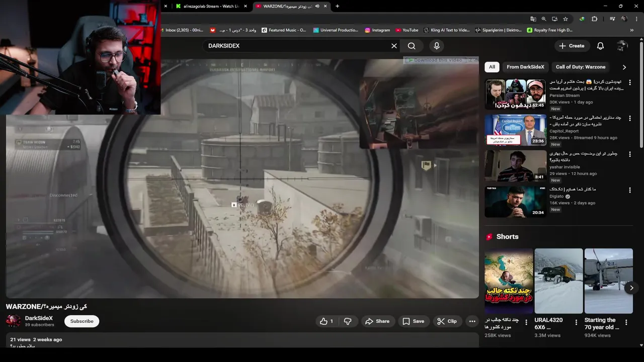Viewport: 644px width, 362px height.
Task: Open the zoom magnifier in address bar
Action: click(x=544, y=19)
